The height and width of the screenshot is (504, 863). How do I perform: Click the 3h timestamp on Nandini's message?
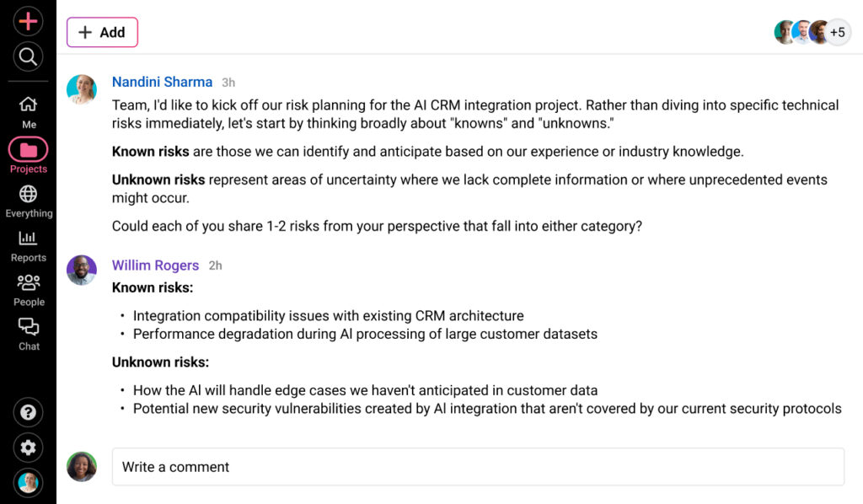pyautogui.click(x=228, y=82)
